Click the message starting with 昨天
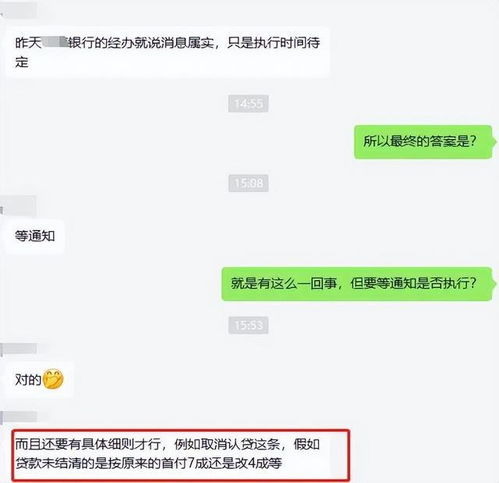The width and height of the screenshot is (499, 483). (x=168, y=52)
